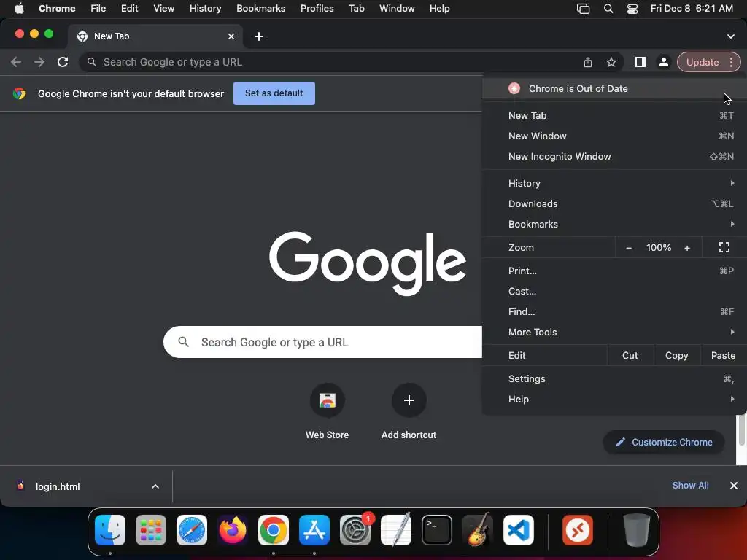Click the browser forward arrow
The height and width of the screenshot is (560, 747).
click(39, 63)
